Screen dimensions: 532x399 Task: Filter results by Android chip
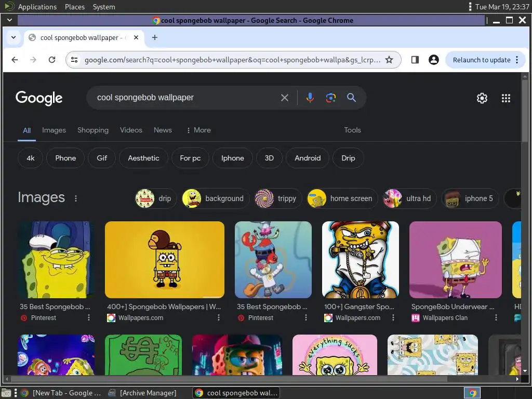[308, 158]
